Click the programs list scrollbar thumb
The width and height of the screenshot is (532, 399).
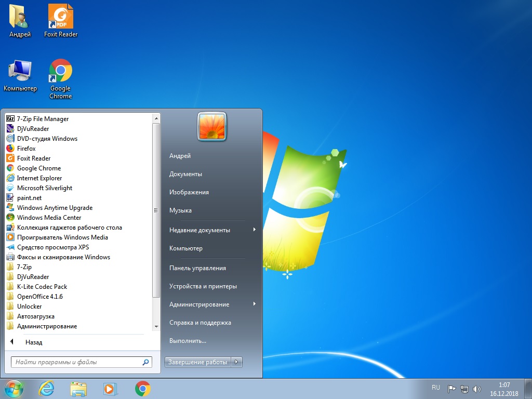[156, 210]
